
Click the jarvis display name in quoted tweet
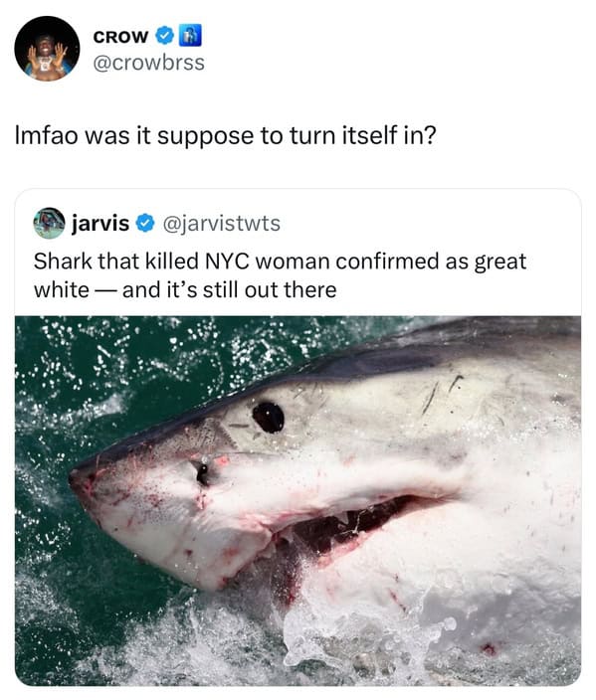pyautogui.click(x=100, y=223)
